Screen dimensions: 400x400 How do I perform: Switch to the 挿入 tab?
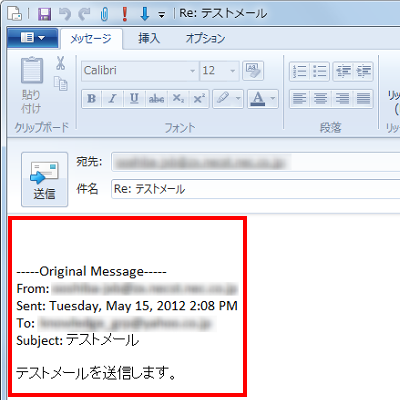149,38
